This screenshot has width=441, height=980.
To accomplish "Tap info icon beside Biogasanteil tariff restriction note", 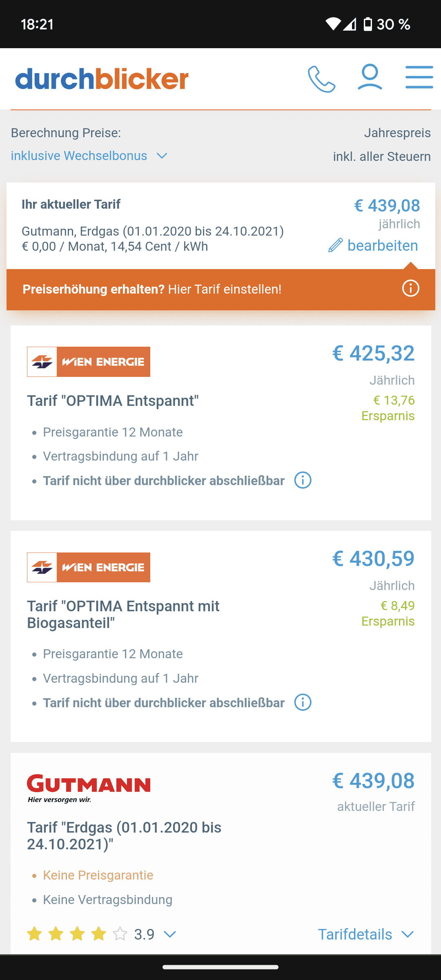I will [303, 702].
